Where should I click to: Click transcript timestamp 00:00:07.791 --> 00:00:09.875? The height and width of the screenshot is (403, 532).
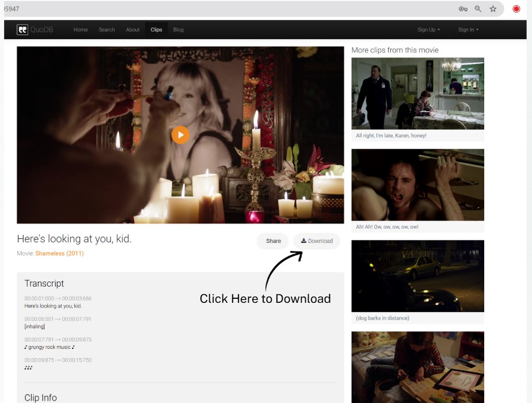pyautogui.click(x=58, y=340)
